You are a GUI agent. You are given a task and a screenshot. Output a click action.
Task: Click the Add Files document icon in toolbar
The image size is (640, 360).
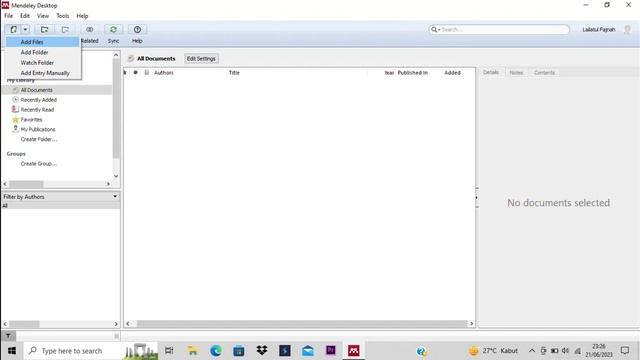click(x=13, y=29)
